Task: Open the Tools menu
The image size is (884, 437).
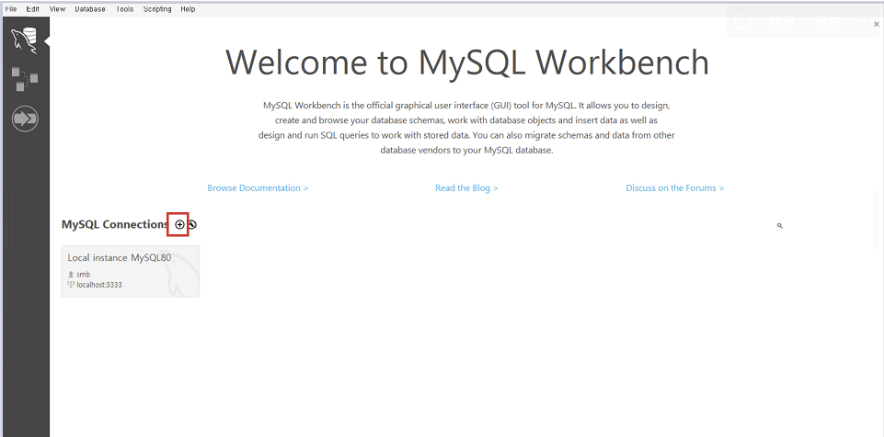Action: 125,9
